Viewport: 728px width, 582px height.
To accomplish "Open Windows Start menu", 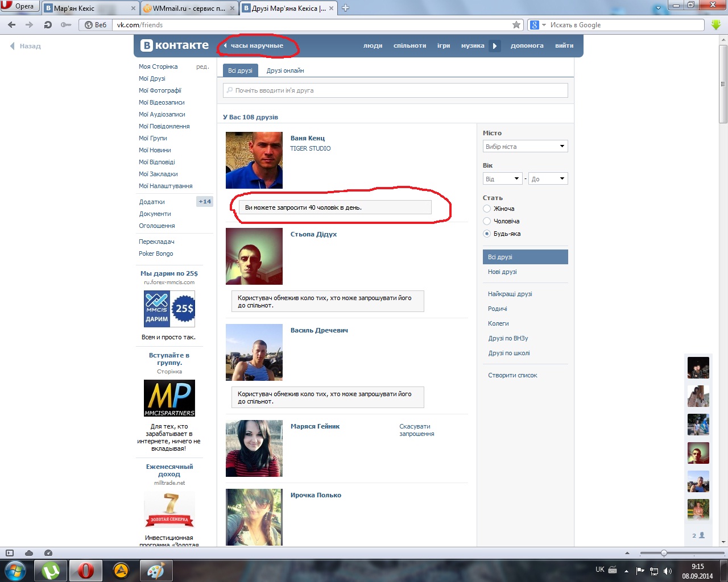I will (15, 570).
